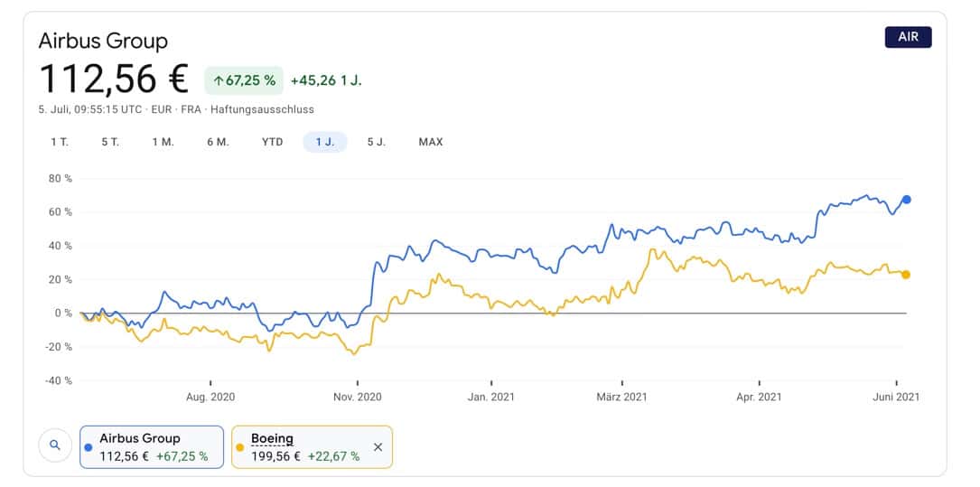Viewport: 980px width, 487px height.
Task: Click the März 2021 axis label
Action: click(622, 397)
